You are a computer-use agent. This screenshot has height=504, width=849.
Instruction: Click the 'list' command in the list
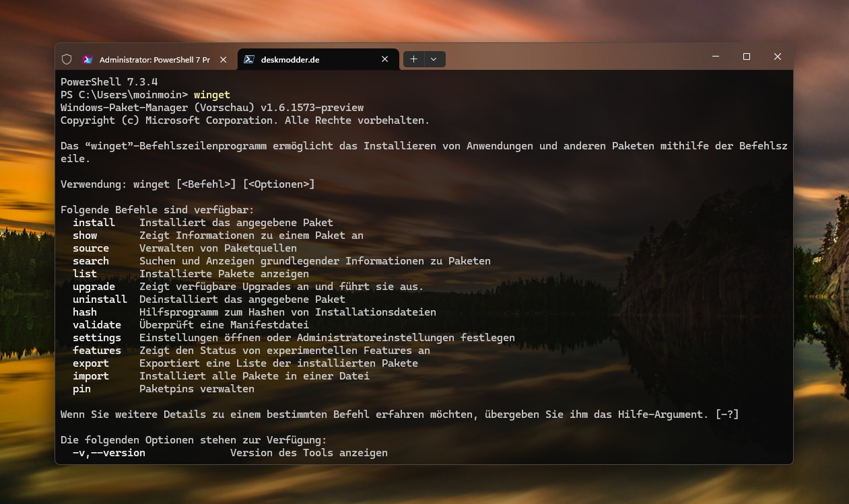click(85, 274)
